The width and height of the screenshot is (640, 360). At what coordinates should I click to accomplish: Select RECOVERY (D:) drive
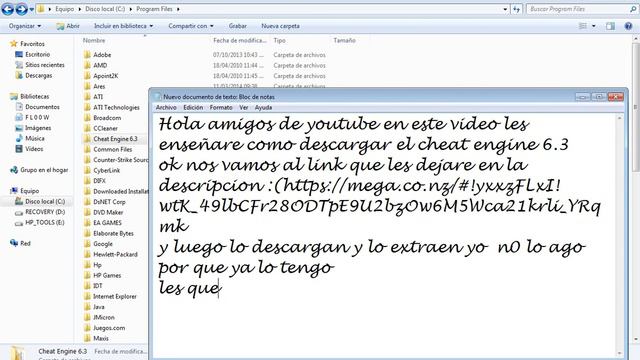[45, 212]
